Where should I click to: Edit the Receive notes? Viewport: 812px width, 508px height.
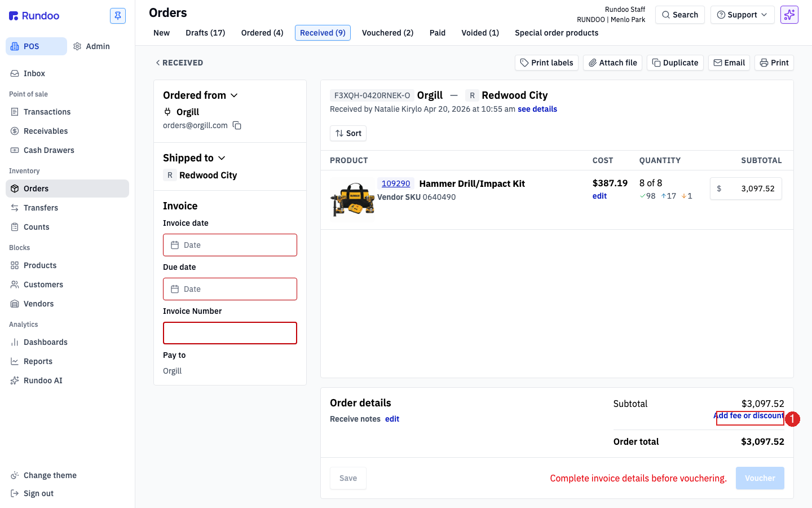point(392,419)
